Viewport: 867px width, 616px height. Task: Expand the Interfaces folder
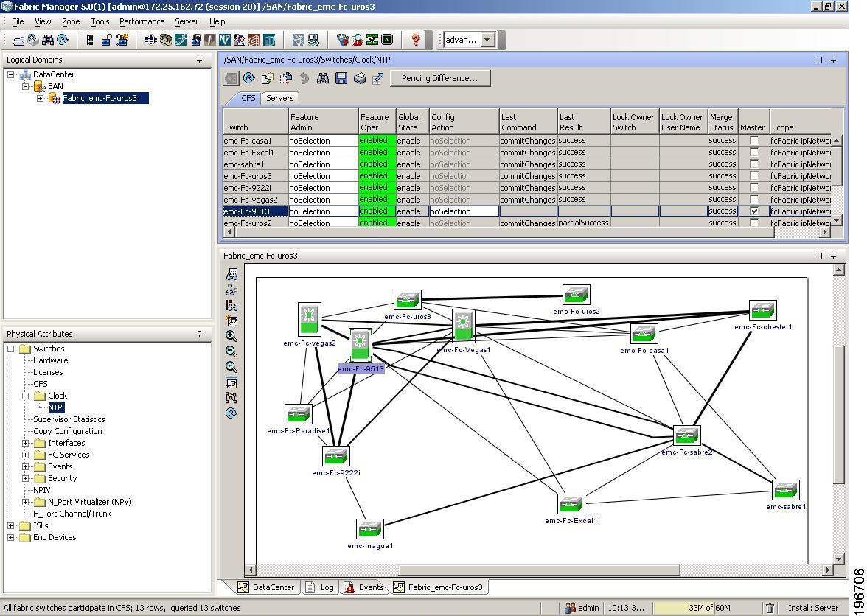25,443
